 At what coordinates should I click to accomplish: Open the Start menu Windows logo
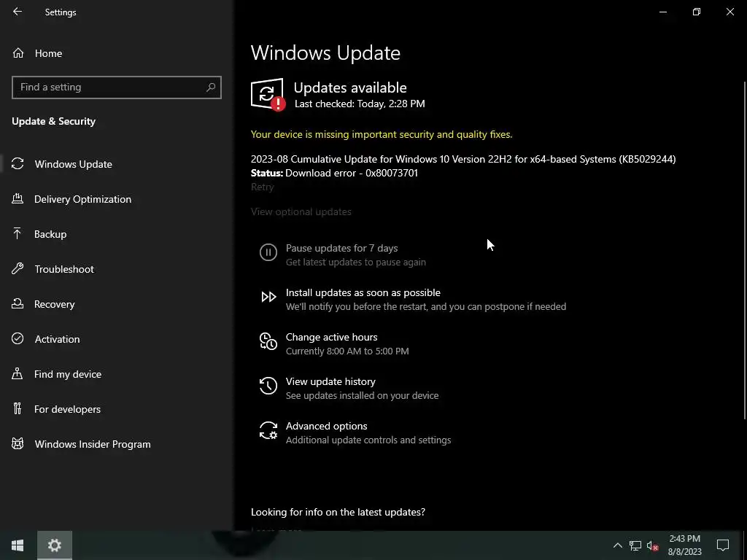pos(18,545)
